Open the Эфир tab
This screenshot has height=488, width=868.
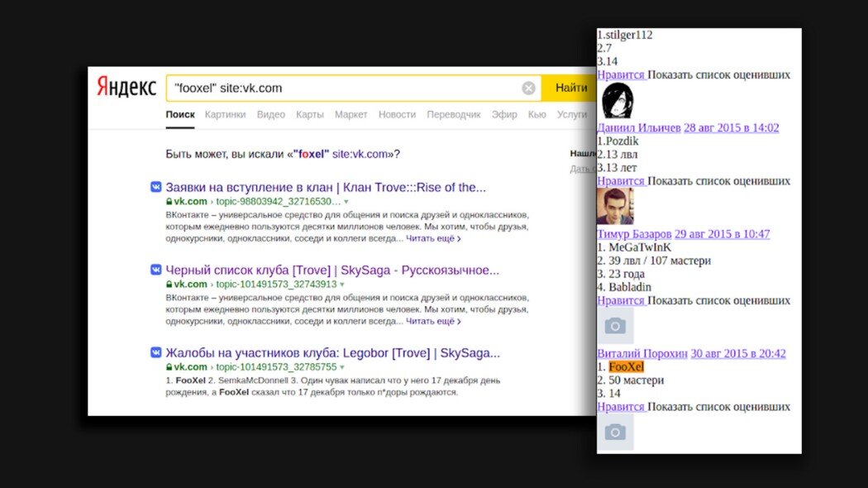tap(504, 115)
